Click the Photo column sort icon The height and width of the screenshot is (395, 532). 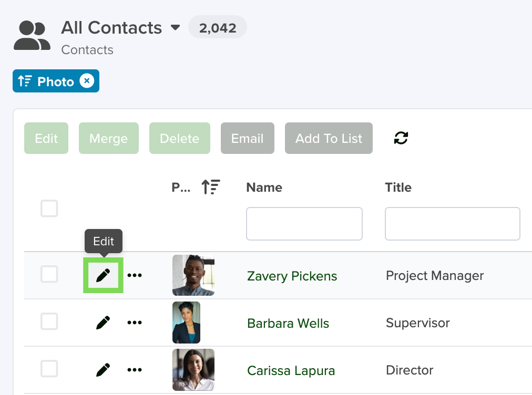[x=211, y=187]
